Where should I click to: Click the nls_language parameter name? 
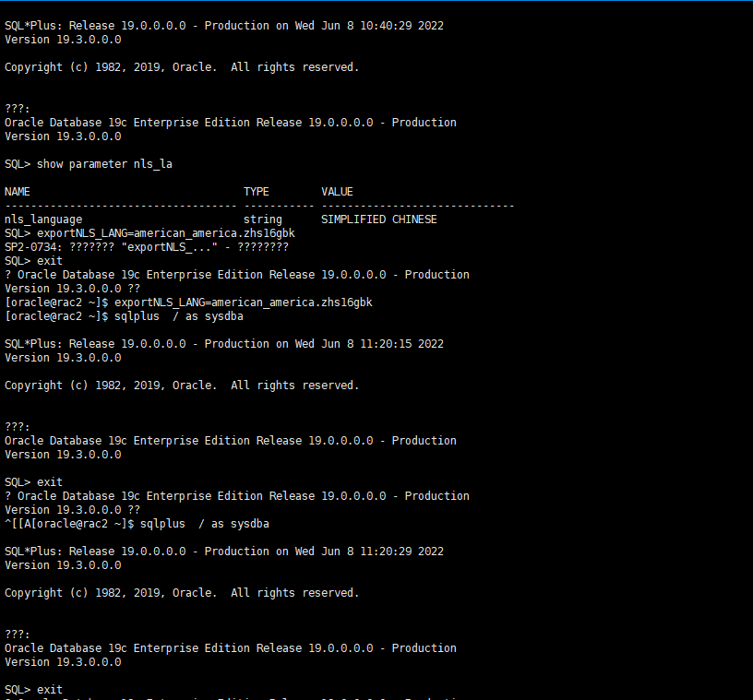pyautogui.click(x=43, y=219)
